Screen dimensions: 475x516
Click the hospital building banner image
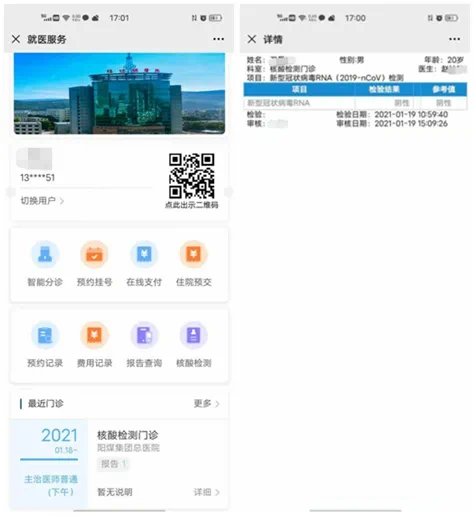[x=119, y=93]
